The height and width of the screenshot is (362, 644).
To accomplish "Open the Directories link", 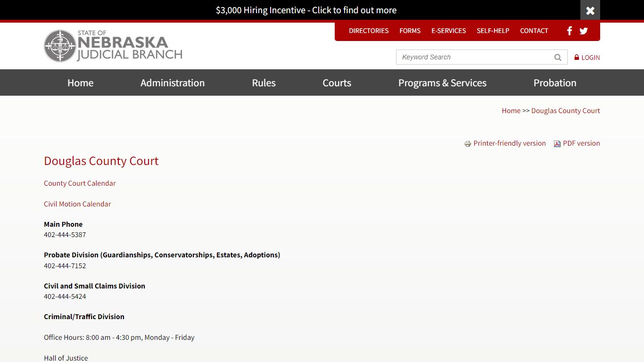I will point(369,31).
